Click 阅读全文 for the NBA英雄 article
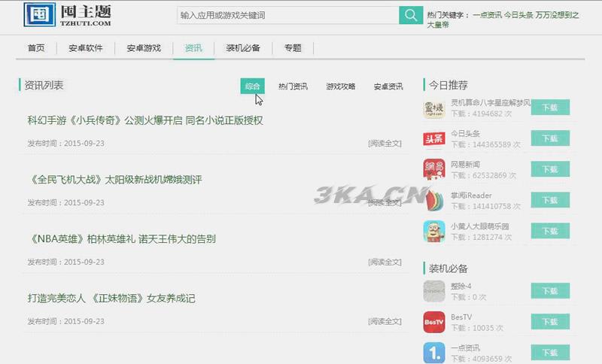 385,262
